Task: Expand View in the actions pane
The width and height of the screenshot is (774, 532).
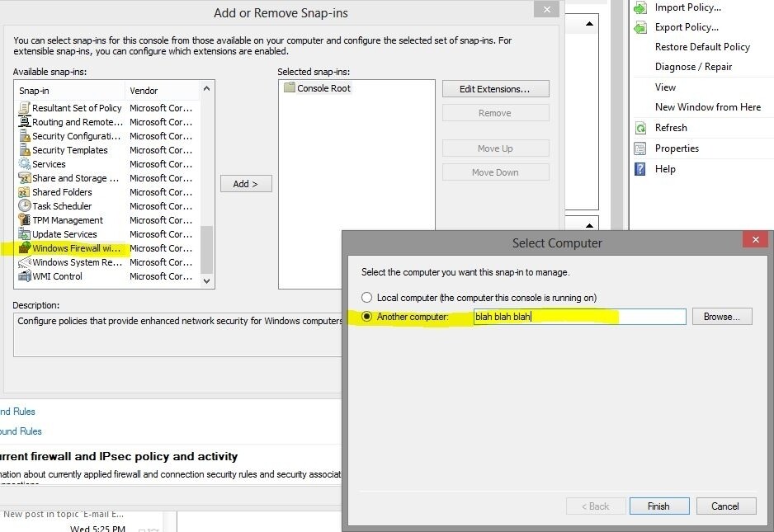Action: (x=665, y=87)
